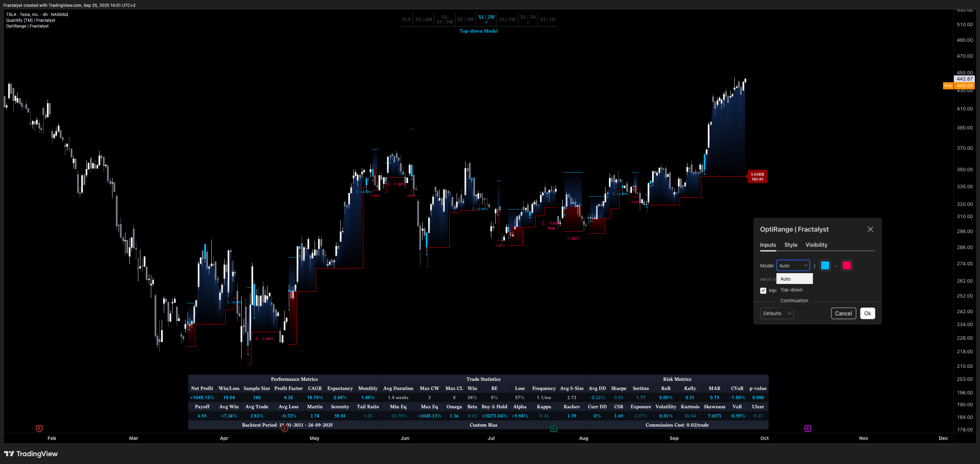
Task: Click the Avg Duration value 1.4 weeks
Action: coord(398,397)
